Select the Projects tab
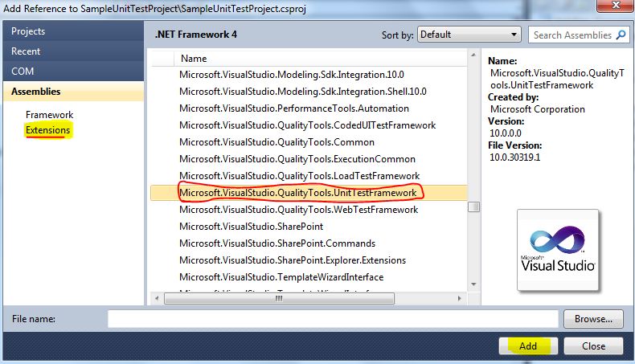Screen dimensions: 635x364 click(73, 31)
